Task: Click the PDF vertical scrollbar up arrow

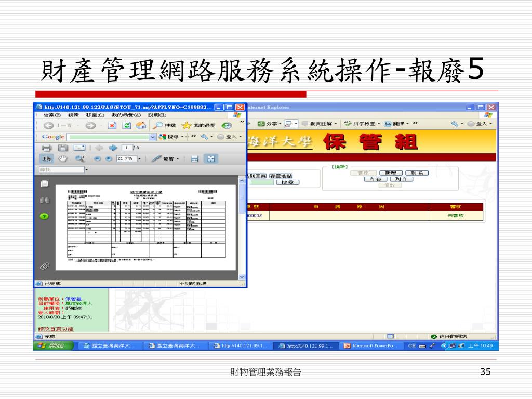Action: (242, 181)
